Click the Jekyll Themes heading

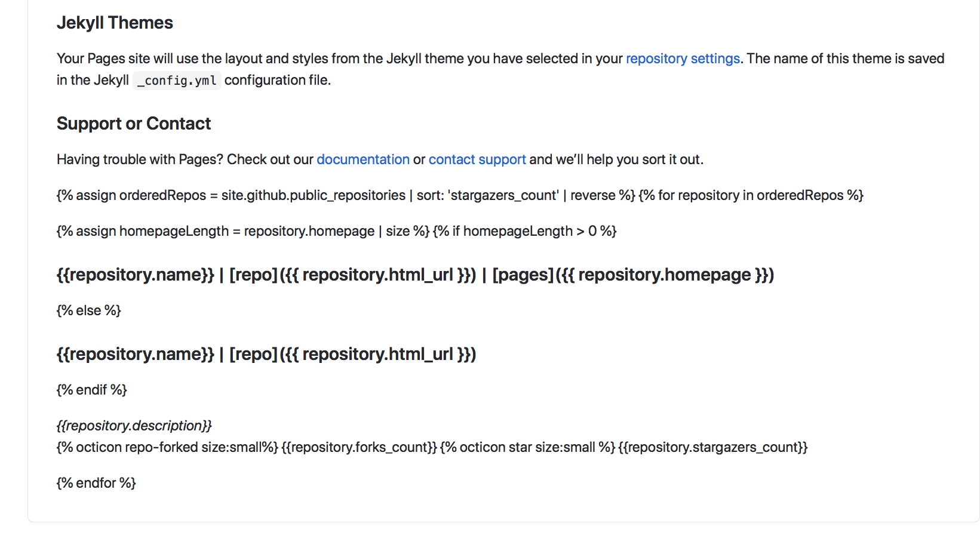115,23
